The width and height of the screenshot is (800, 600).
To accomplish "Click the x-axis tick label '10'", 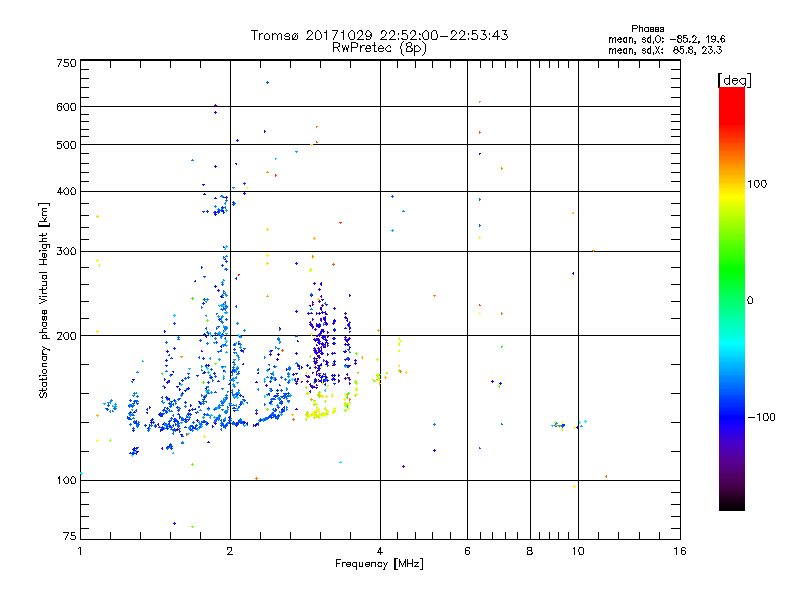I will coord(578,551).
